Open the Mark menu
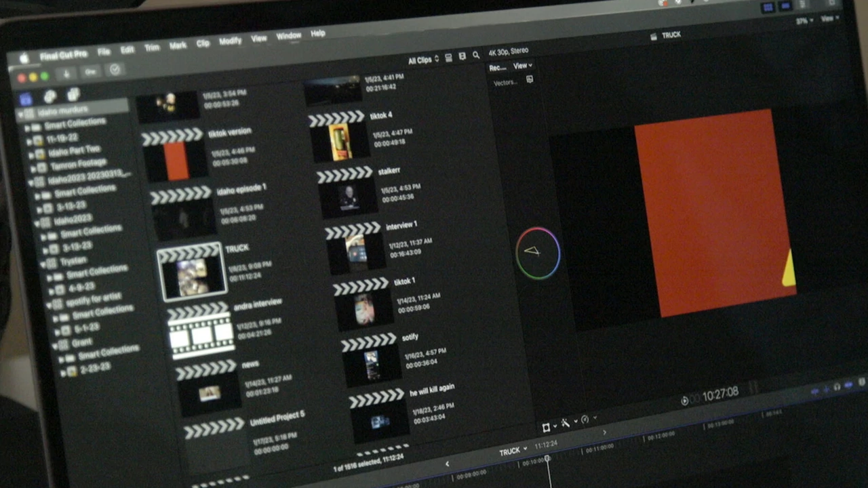This screenshot has width=868, height=488. point(178,45)
